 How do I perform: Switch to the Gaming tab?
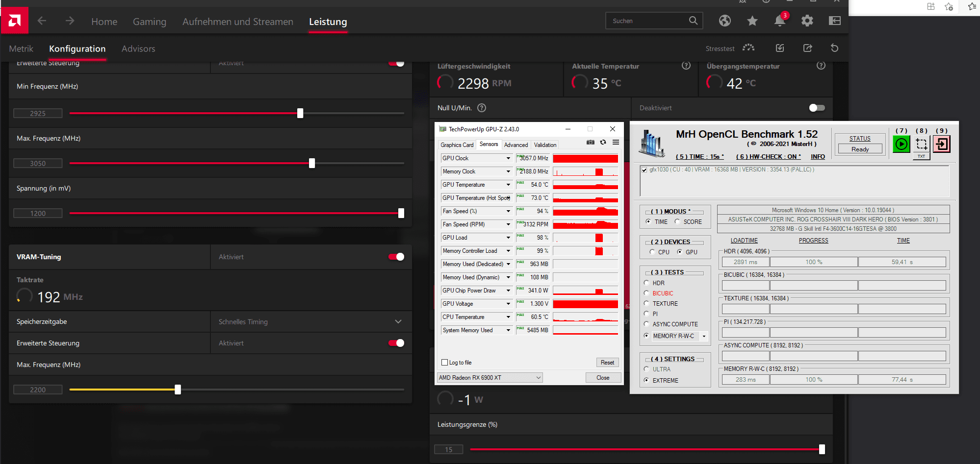pos(149,22)
